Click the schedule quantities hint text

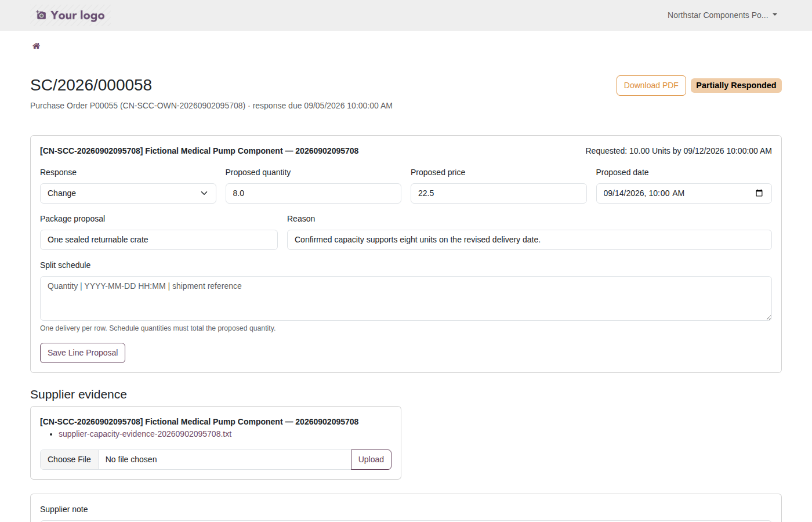click(158, 328)
